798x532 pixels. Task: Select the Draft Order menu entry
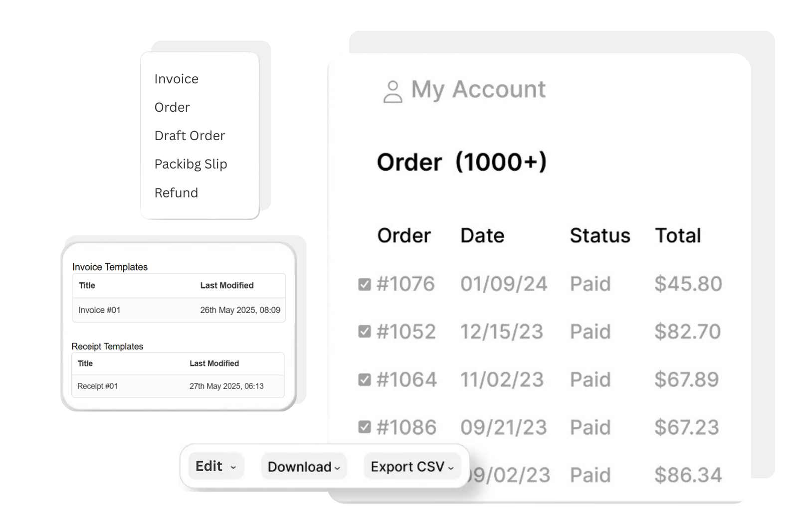click(x=190, y=136)
